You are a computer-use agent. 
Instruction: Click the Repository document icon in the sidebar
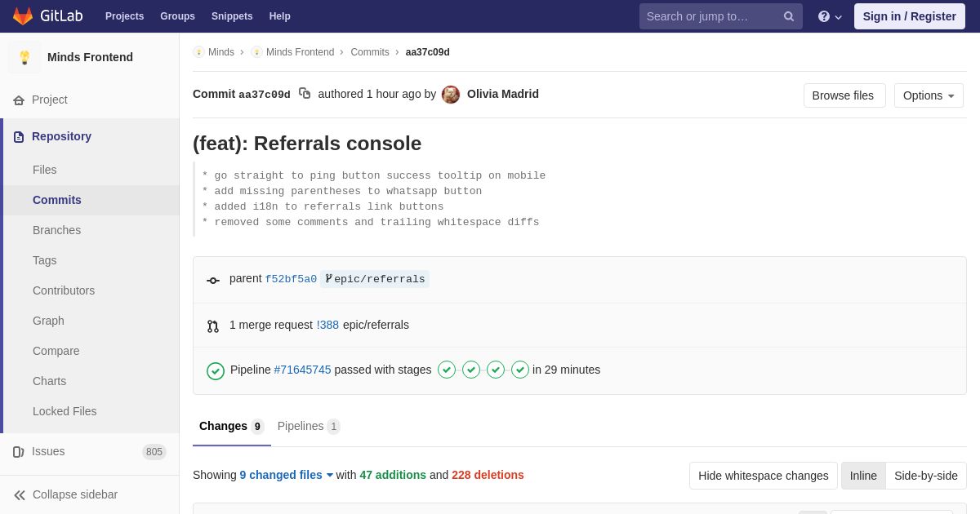point(19,137)
